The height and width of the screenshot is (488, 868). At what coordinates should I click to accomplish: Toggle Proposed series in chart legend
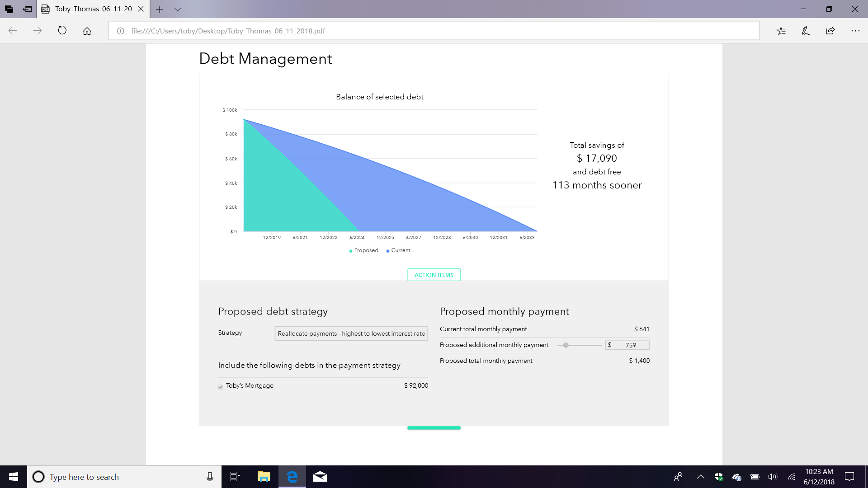[363, 250]
